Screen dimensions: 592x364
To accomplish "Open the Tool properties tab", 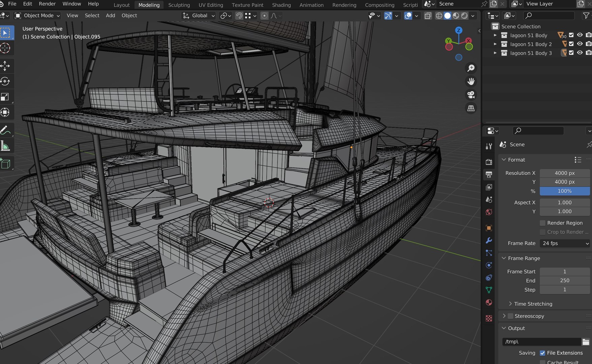I will [x=489, y=146].
